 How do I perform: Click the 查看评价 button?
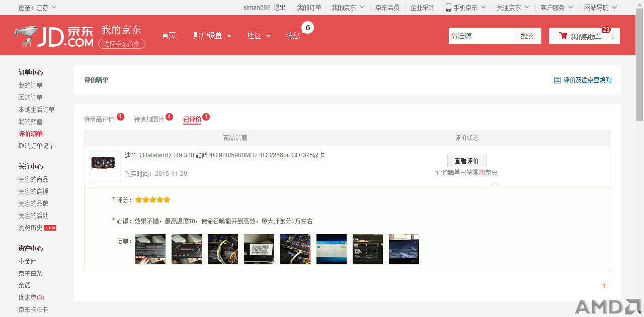pos(466,161)
